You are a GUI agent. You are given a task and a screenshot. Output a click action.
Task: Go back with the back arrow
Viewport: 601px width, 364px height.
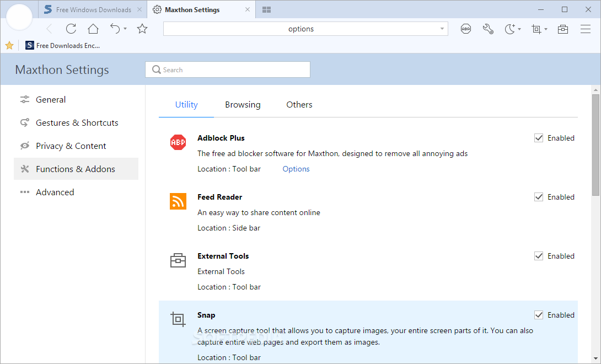coord(49,29)
